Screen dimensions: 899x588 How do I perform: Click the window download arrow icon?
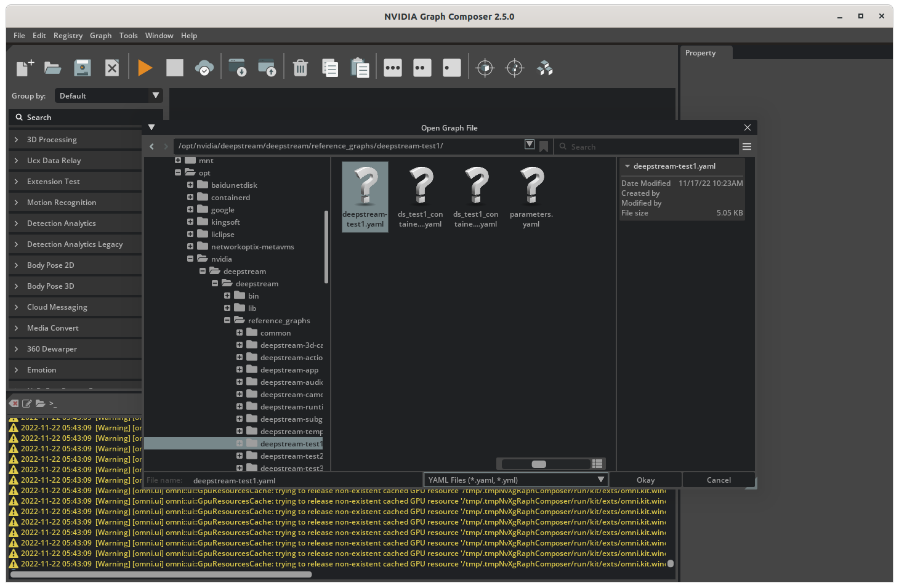tap(237, 68)
